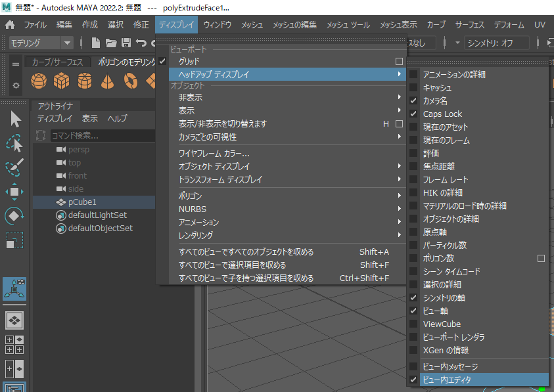554x392 pixels.
Task: Expand the NURBS submenu
Action: [x=287, y=209]
